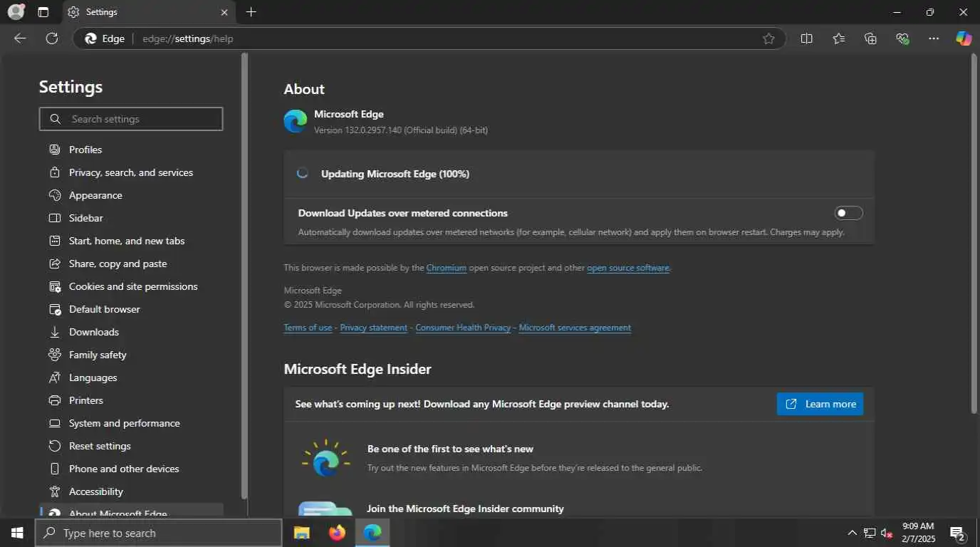Open the tab actions menu icon

(x=43, y=12)
